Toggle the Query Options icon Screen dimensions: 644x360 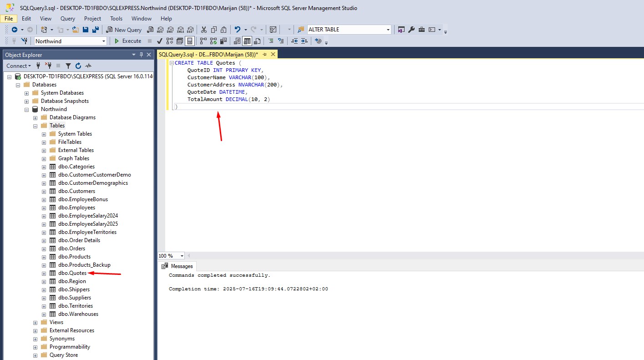180,41
